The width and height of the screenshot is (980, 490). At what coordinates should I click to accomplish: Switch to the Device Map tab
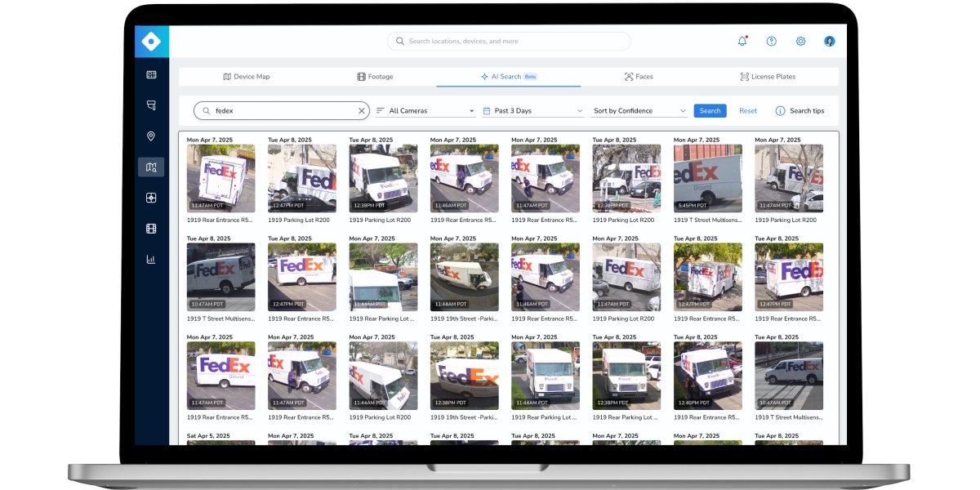pos(247,77)
